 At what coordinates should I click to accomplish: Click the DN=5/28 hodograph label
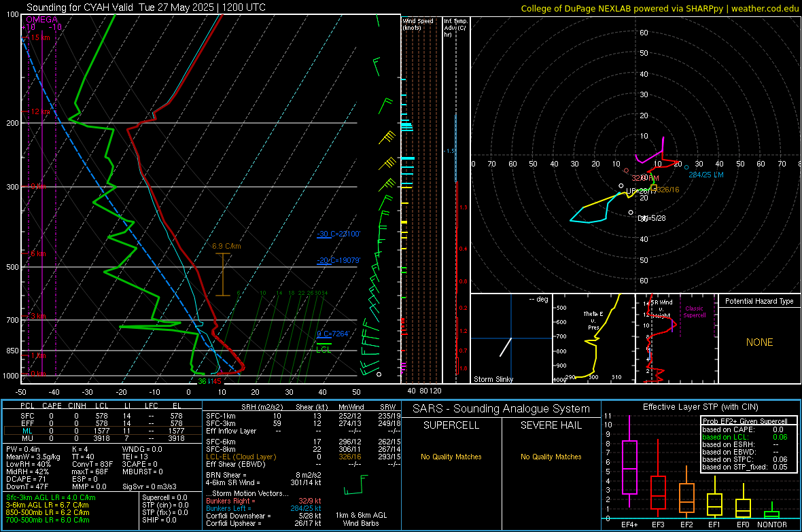tap(652, 218)
